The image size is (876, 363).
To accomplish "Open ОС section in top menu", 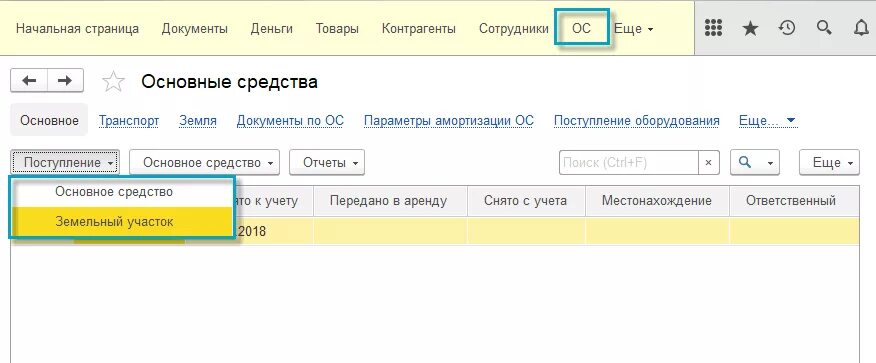I will click(581, 28).
